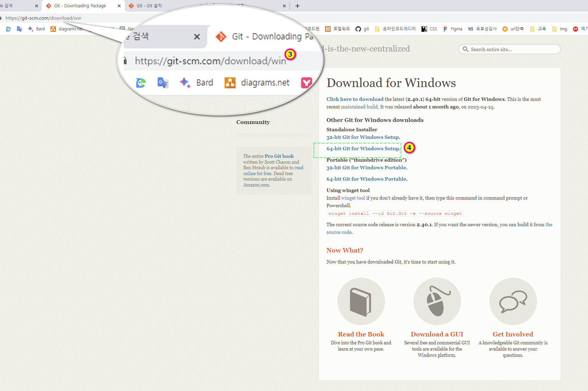Image resolution: width=588 pixels, height=391 pixels.
Task: Open the 64-bit Git for Windows Portable link
Action: tap(366, 179)
